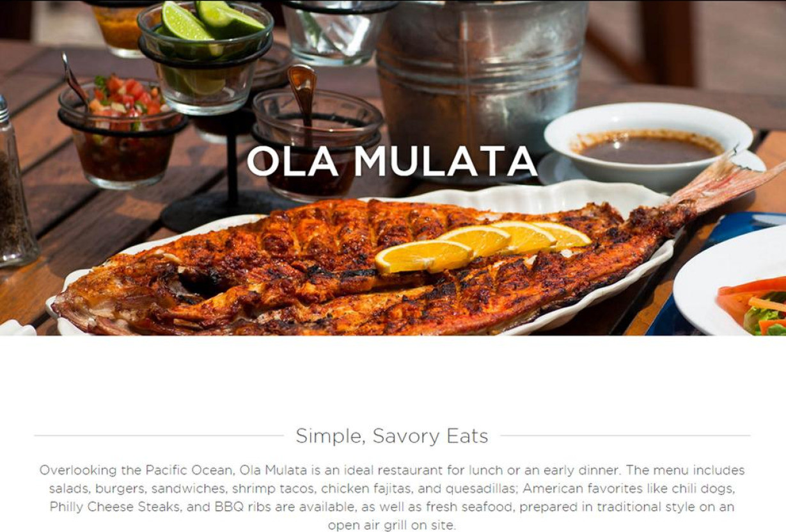This screenshot has height=532, width=786.
Task: Click the divider line right of the heading
Action: [x=625, y=436]
